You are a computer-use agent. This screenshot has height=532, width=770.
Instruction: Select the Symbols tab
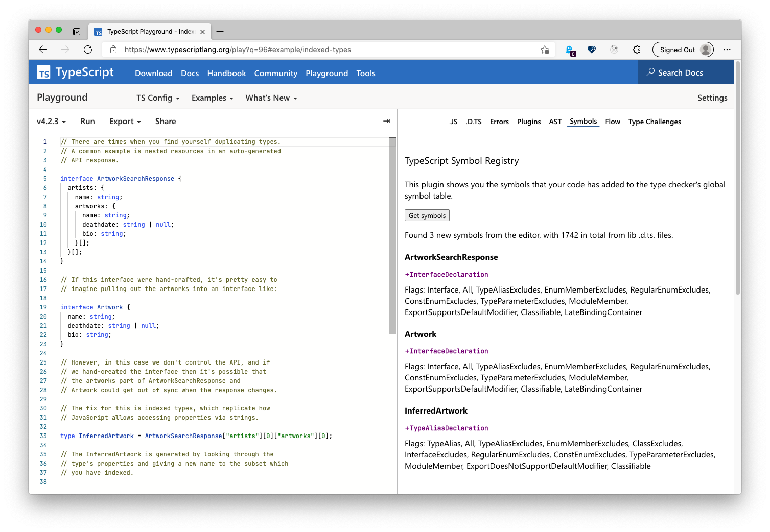583,122
